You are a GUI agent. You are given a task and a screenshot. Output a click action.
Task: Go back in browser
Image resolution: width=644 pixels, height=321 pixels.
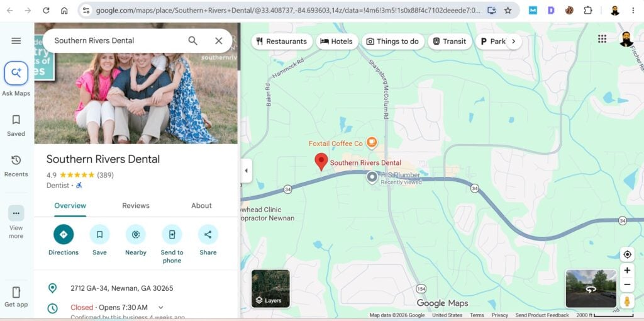click(10, 11)
